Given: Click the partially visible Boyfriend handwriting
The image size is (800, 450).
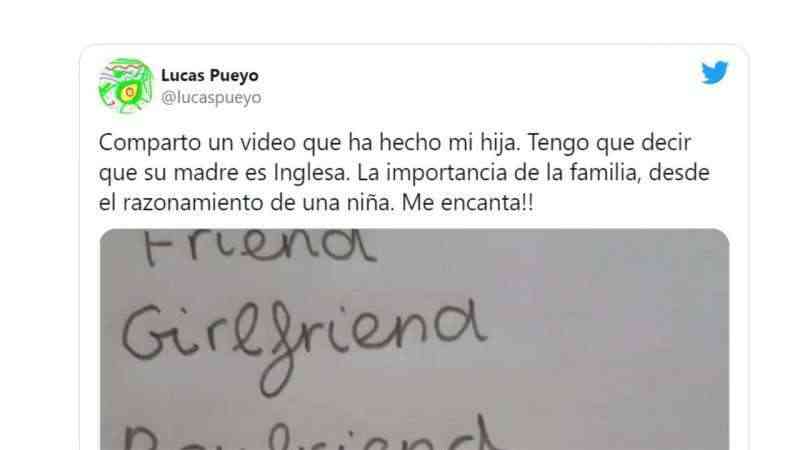Looking at the screenshot, I should [309, 435].
